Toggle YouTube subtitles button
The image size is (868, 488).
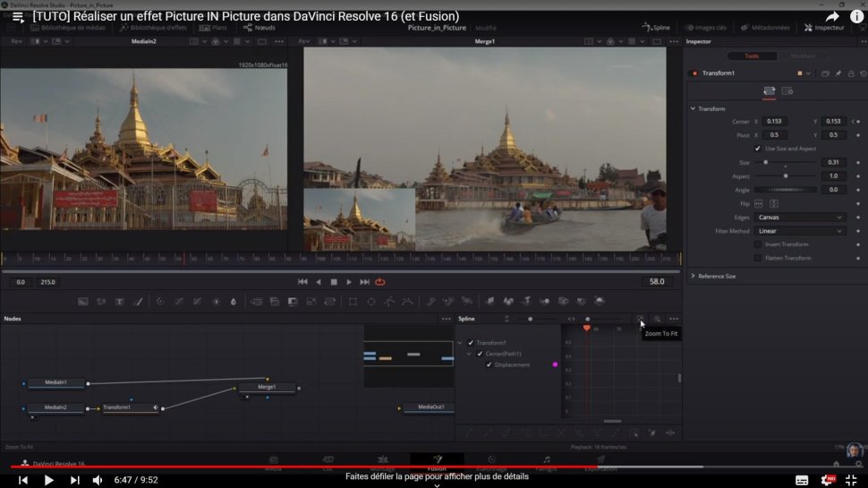802,480
